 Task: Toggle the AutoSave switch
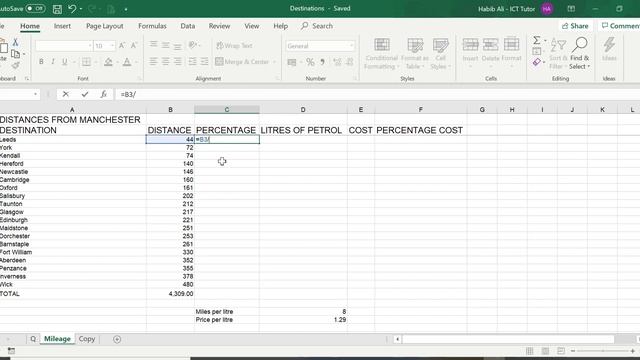pyautogui.click(x=35, y=9)
